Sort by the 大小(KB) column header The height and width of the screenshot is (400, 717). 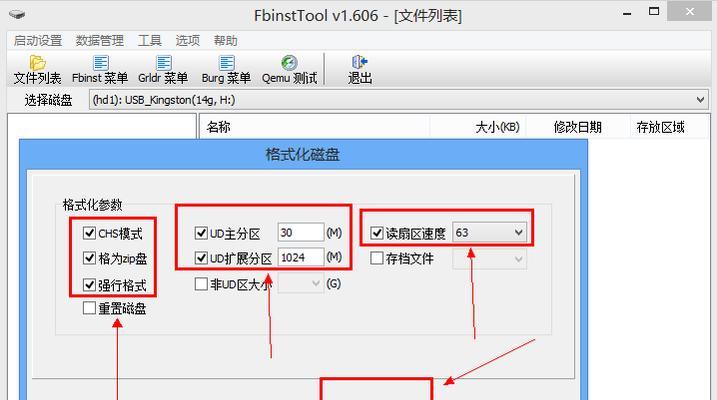pos(478,127)
